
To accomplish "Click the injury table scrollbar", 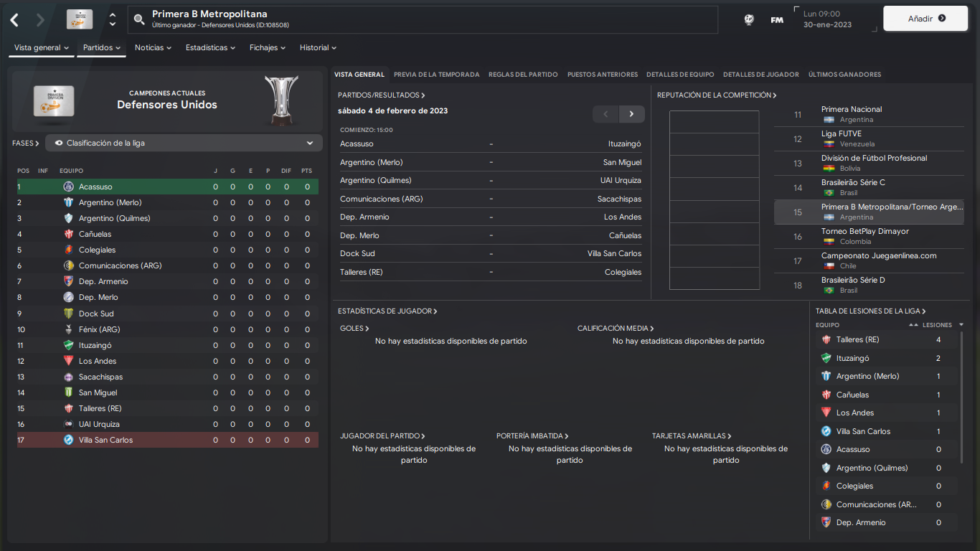I will (962, 397).
